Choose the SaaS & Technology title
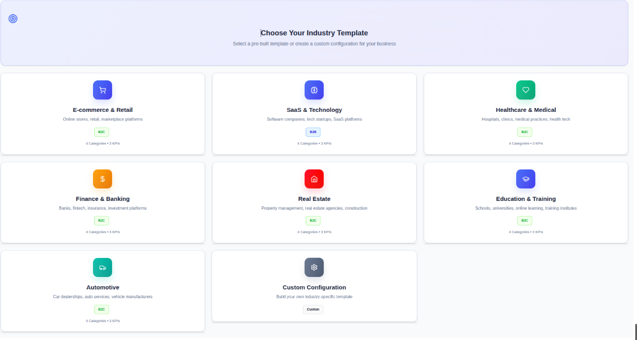The width and height of the screenshot is (644, 340). [314, 110]
